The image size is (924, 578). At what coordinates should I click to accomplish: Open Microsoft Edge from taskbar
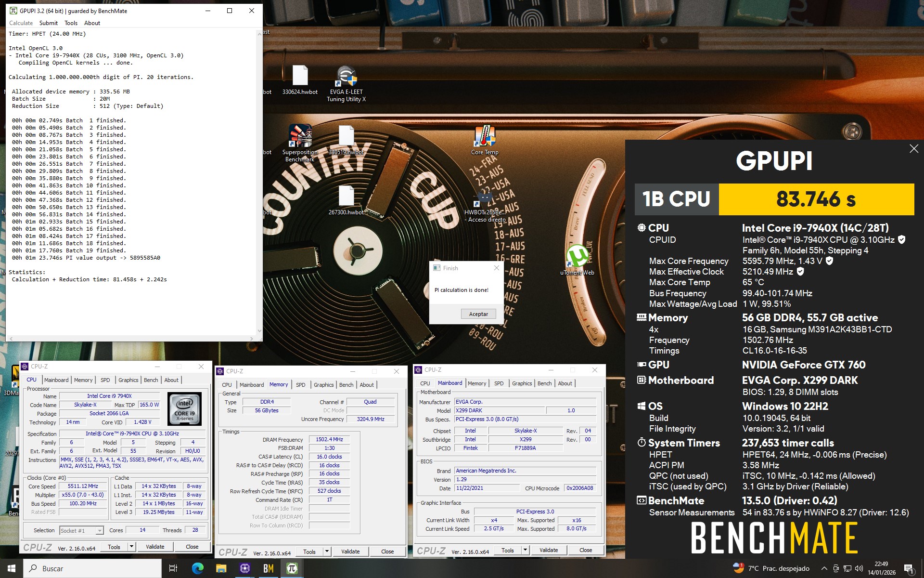(197, 568)
